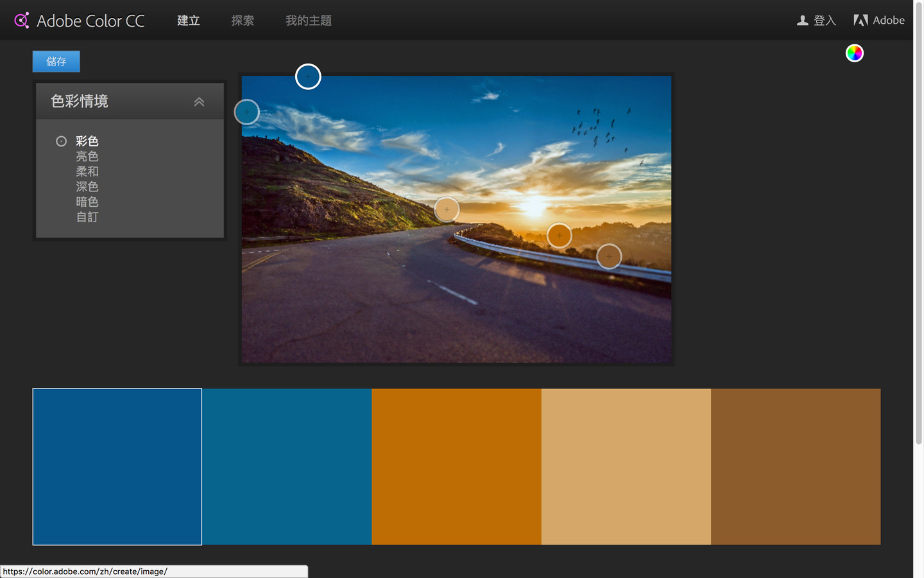Select the 亮色 color mood option
Viewport: 924px width, 578px height.
tap(87, 156)
